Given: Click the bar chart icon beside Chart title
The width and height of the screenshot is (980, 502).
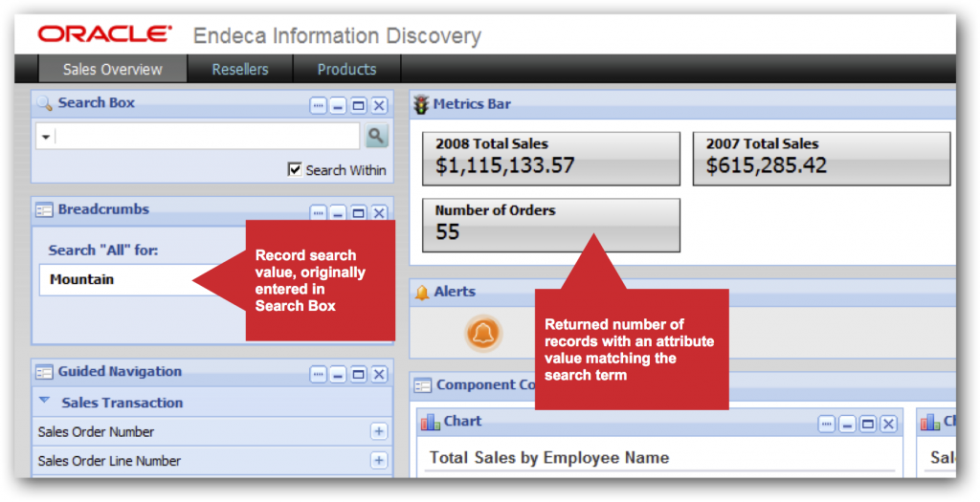Looking at the screenshot, I should (430, 422).
